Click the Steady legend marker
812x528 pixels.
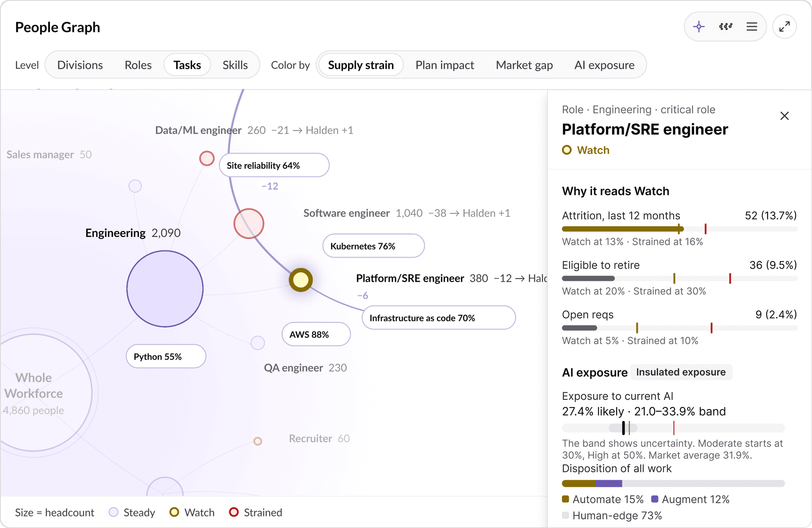[x=113, y=512]
